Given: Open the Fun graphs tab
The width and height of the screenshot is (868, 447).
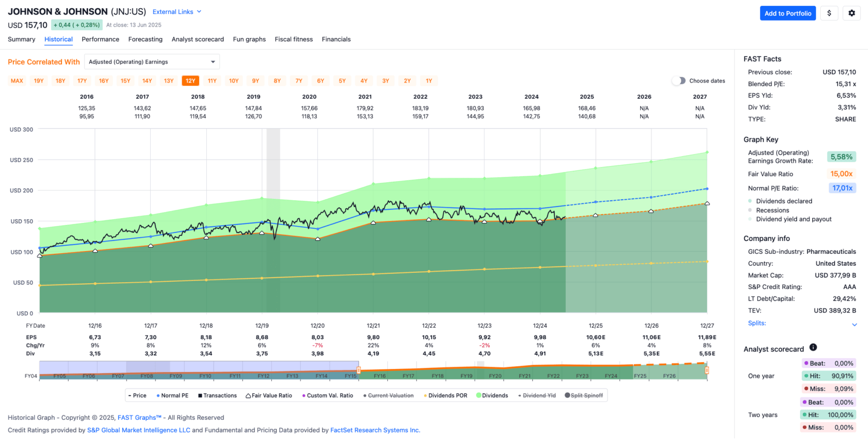Looking at the screenshot, I should [249, 39].
